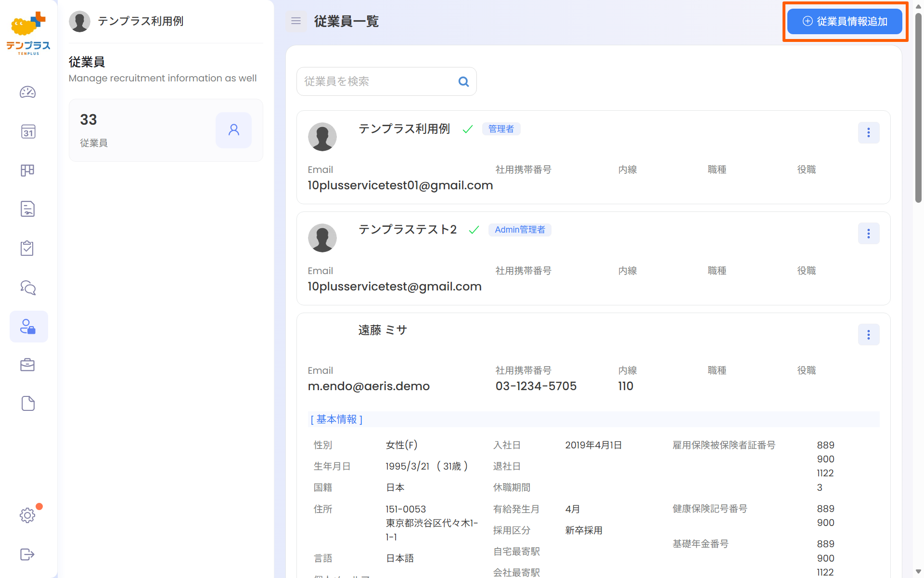The height and width of the screenshot is (578, 924).
Task: Click the Admin管理者 badge
Action: pos(520,230)
